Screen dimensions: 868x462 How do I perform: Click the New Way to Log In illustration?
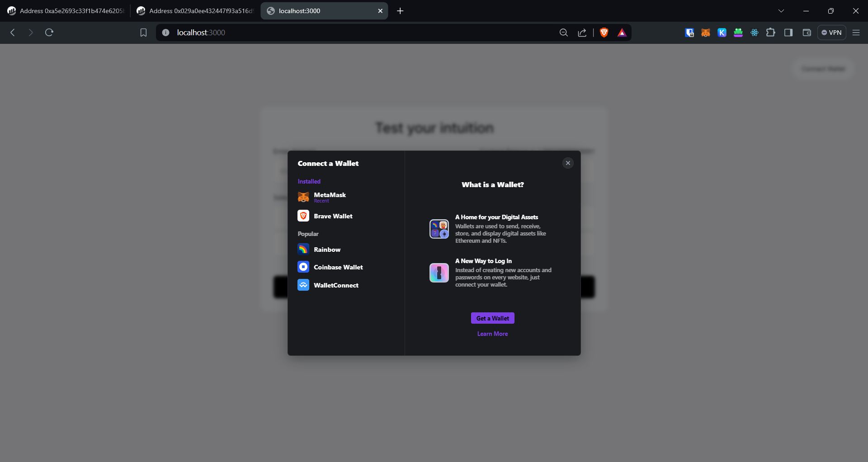[439, 273]
